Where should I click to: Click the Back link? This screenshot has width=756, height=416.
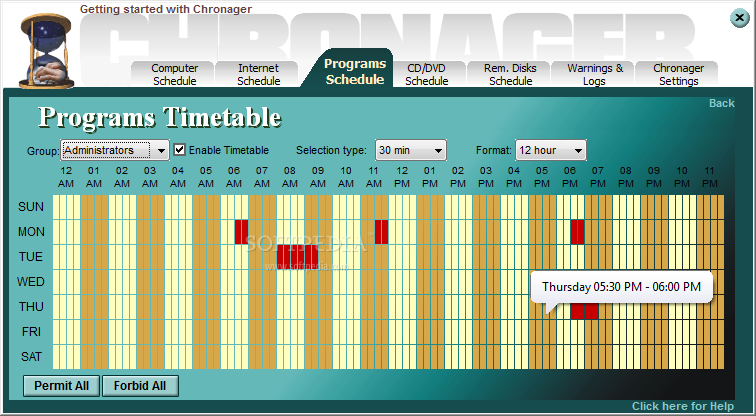coord(721,103)
